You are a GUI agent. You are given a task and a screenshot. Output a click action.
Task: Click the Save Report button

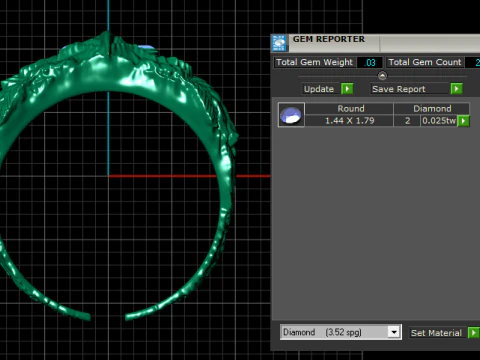(x=409, y=89)
